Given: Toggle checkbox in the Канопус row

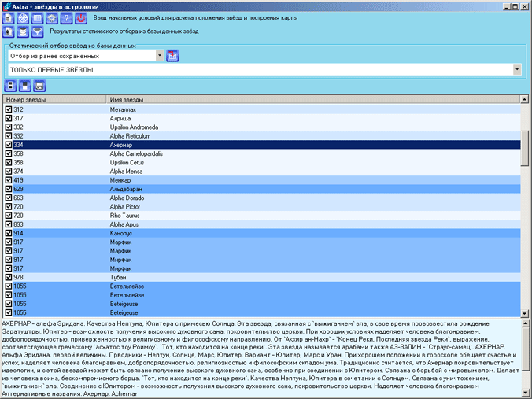Looking at the screenshot, I should (x=9, y=234).
